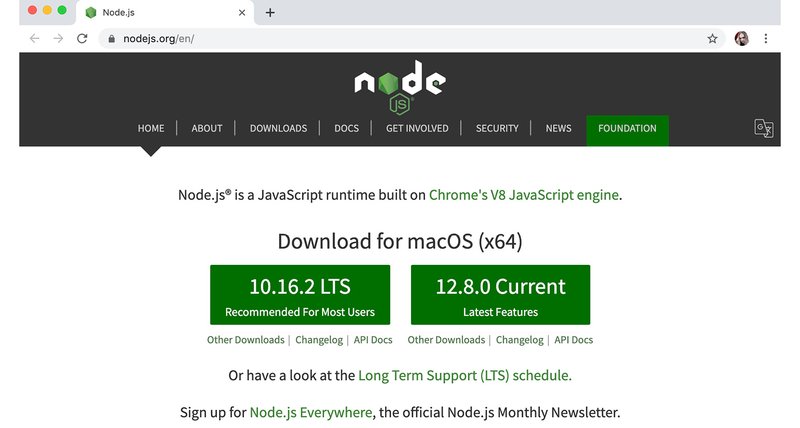Click the browser back arrow
This screenshot has height=428, width=800.
(x=34, y=38)
